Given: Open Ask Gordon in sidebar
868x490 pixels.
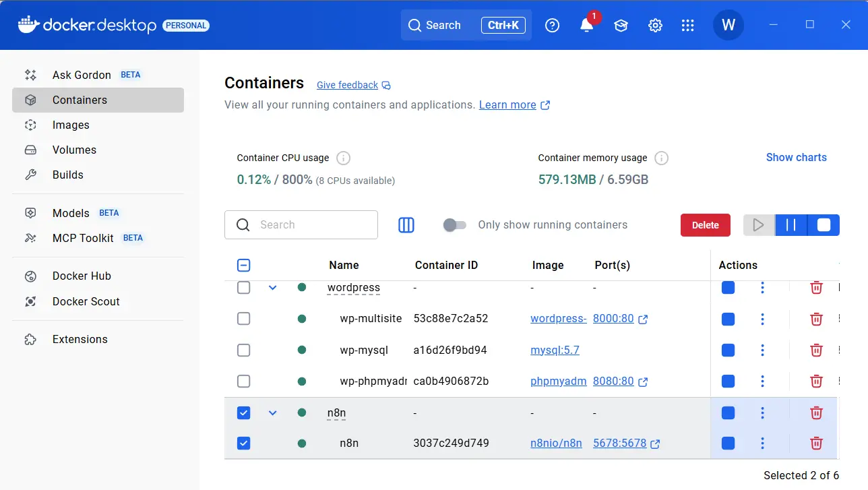Looking at the screenshot, I should coord(98,75).
